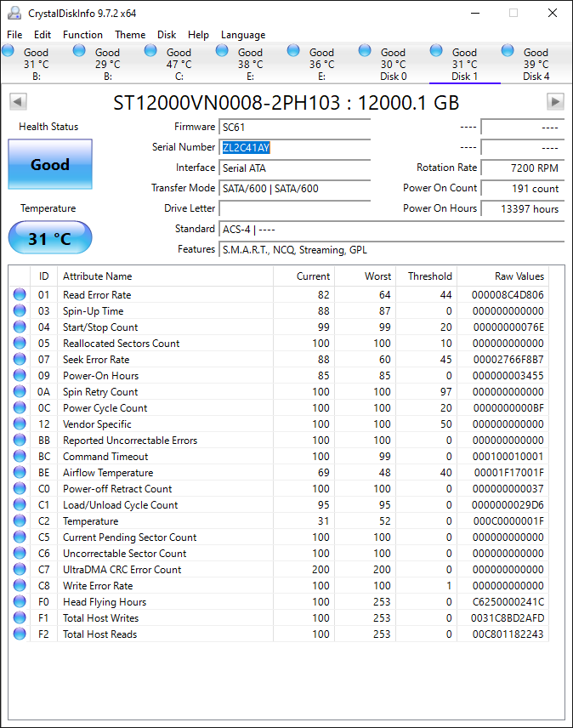
Task: Click the previous disk left arrow button
Action: pyautogui.click(x=18, y=102)
